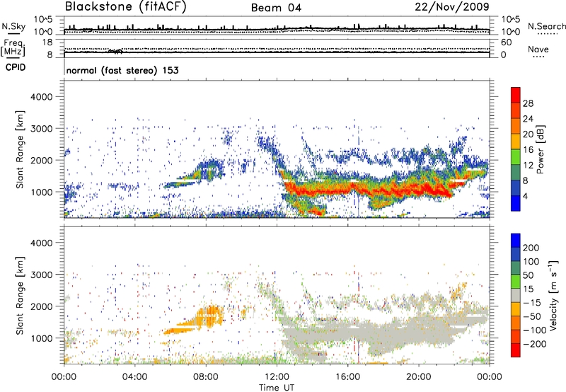Click the "16:00" time tick label

(x=347, y=377)
